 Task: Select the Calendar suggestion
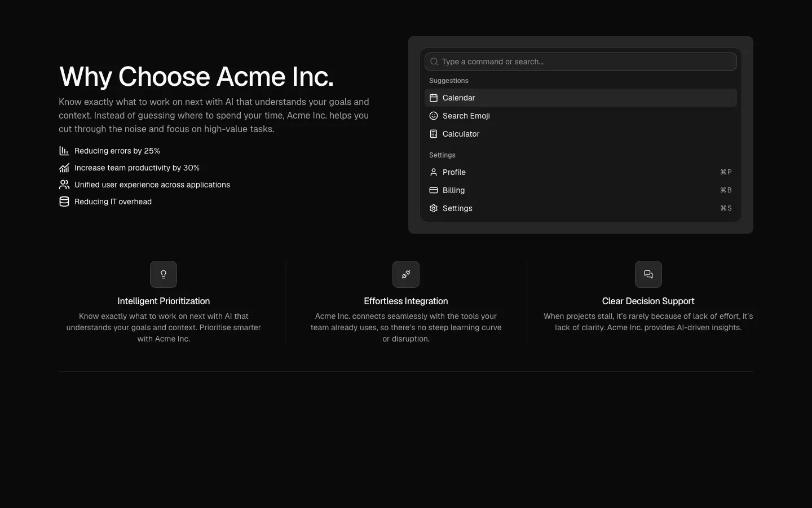[581, 98]
